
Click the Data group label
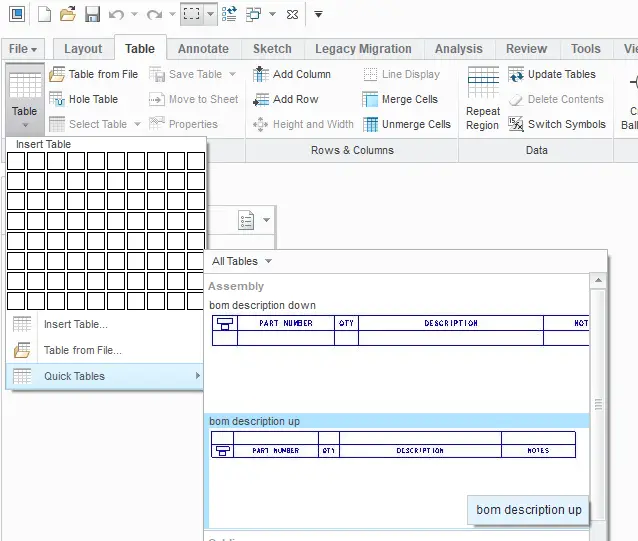pyautogui.click(x=537, y=150)
